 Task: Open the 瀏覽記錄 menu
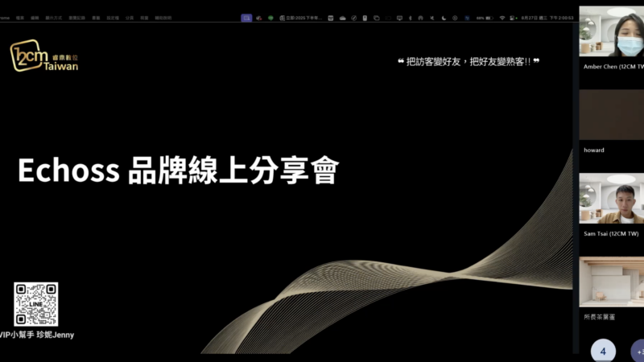[x=76, y=18]
